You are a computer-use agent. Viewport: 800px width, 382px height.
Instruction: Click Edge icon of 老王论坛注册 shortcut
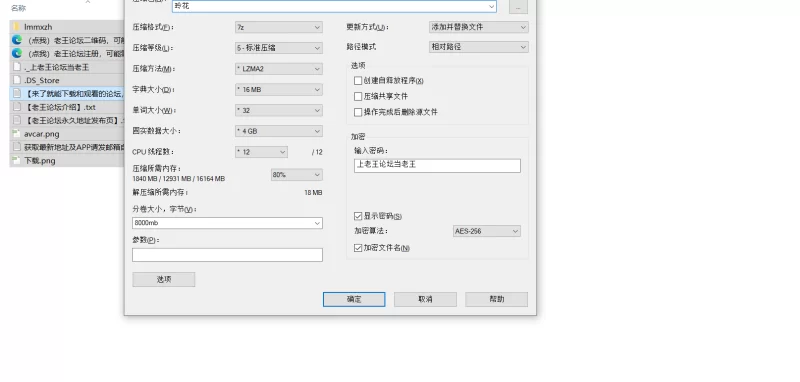coord(16,53)
